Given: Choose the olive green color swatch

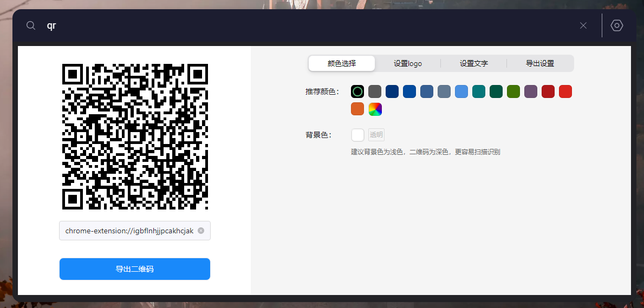Looking at the screenshot, I should point(513,91).
